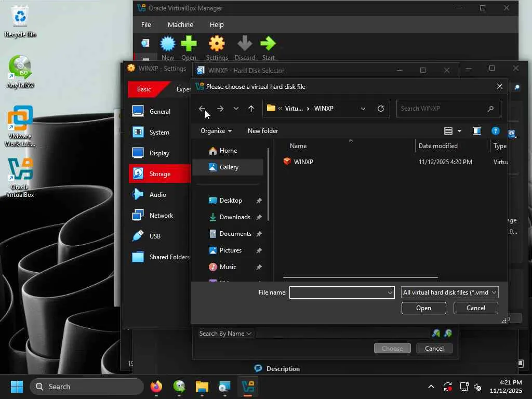
Task: Expand recent locations dropdown arrow
Action: (x=236, y=109)
